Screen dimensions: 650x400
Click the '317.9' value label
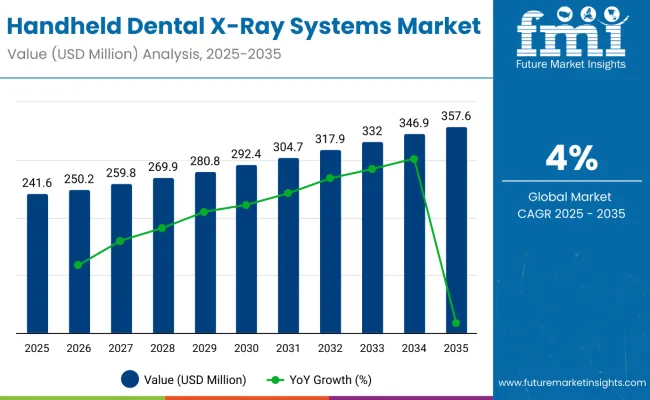point(330,138)
